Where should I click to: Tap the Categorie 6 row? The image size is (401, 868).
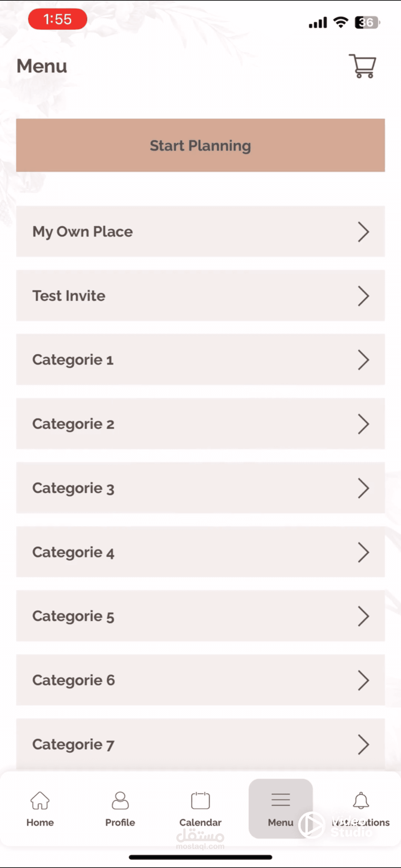[x=200, y=680]
